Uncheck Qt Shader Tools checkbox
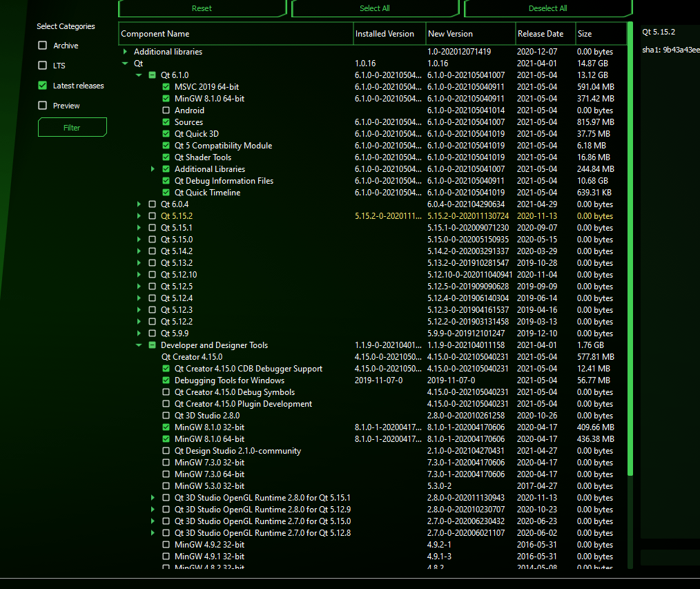This screenshot has height=589, width=700. pyautogui.click(x=166, y=157)
